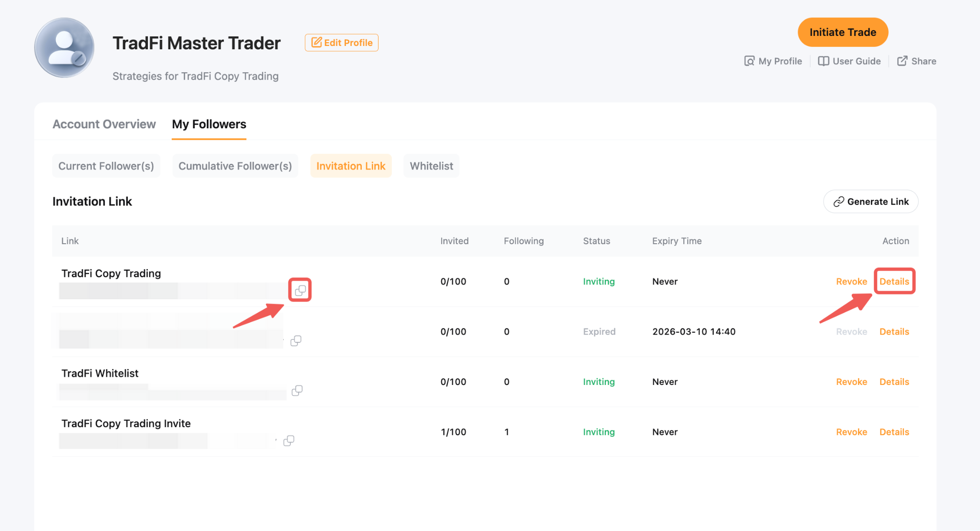980x531 pixels.
Task: Copy the expired invitation link
Action: (296, 340)
